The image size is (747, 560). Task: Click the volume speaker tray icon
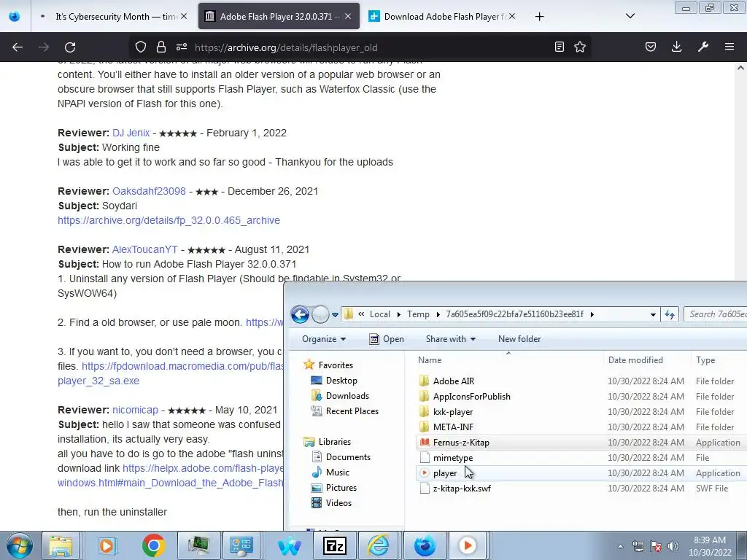[673, 546]
